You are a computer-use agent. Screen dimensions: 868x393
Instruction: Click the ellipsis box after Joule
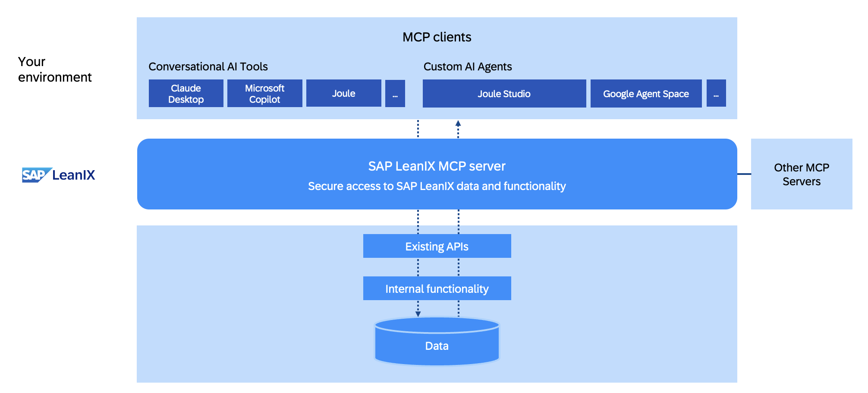pyautogui.click(x=395, y=93)
